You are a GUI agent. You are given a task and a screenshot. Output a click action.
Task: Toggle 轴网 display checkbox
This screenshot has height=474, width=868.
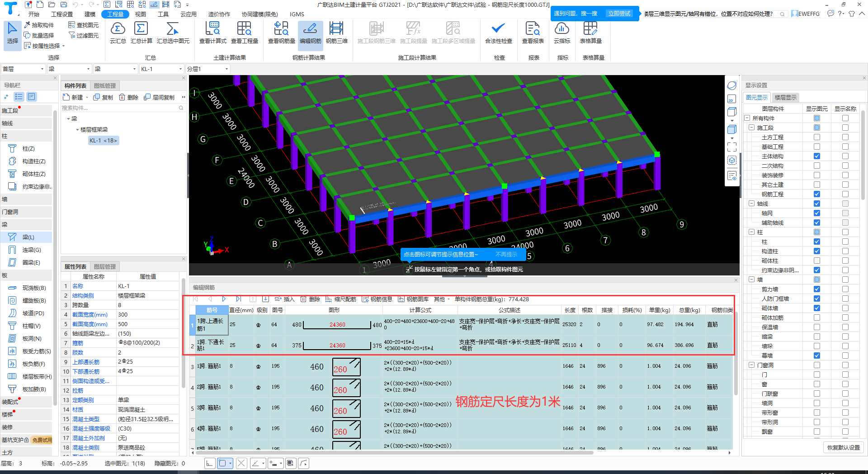pyautogui.click(x=817, y=213)
